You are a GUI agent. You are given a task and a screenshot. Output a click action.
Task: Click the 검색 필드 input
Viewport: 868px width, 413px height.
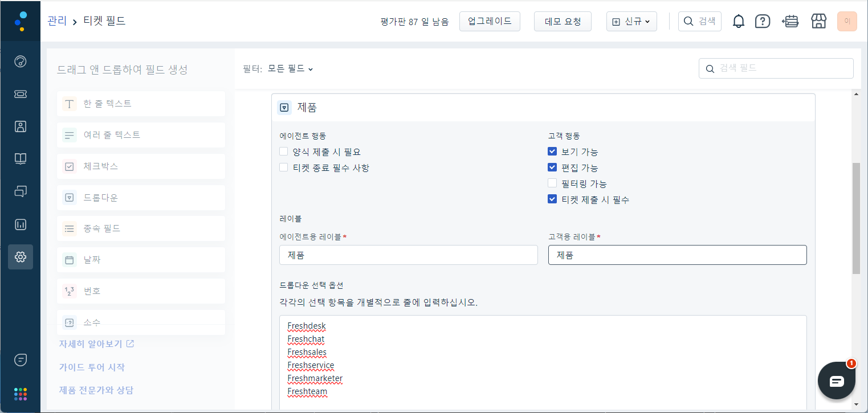click(776, 68)
